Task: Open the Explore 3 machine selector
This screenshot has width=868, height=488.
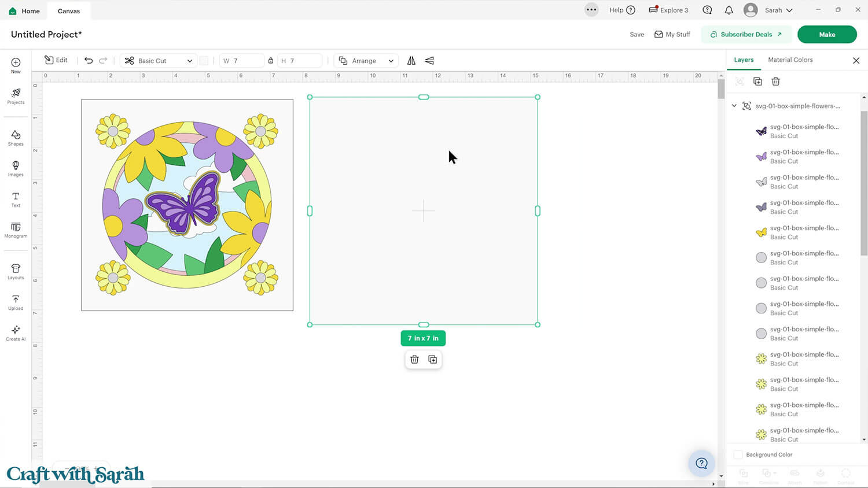Action: click(x=668, y=10)
